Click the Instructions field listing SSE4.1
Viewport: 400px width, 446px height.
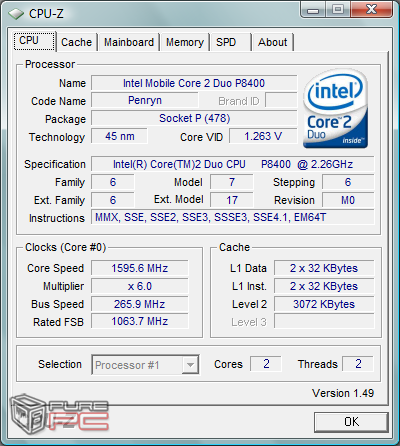pos(233,217)
